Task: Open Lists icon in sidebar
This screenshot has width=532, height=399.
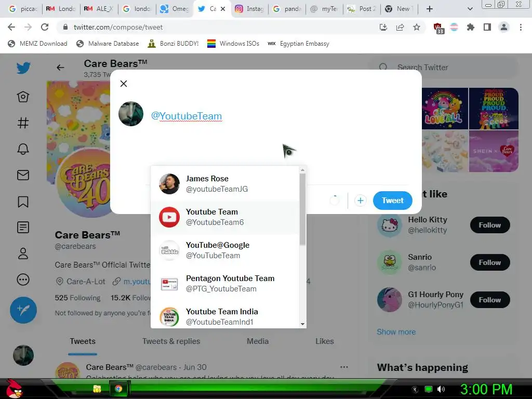Action: click(23, 228)
